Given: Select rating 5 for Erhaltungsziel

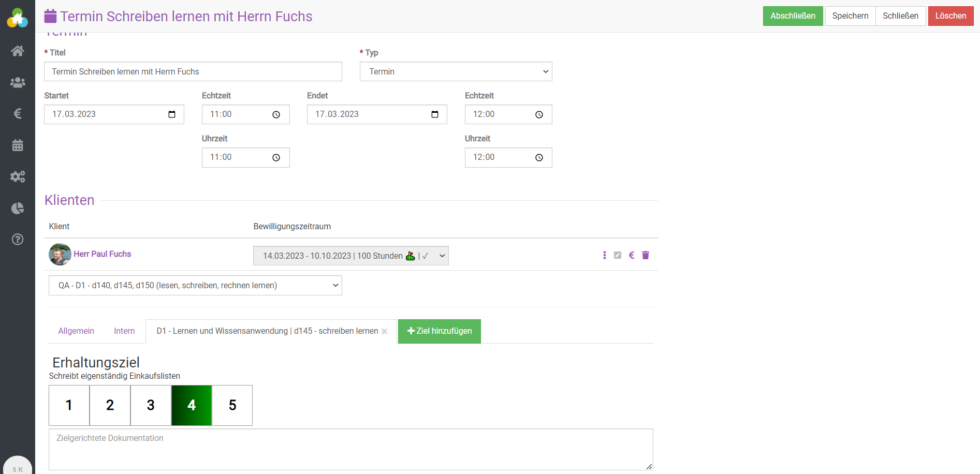Looking at the screenshot, I should tap(232, 405).
